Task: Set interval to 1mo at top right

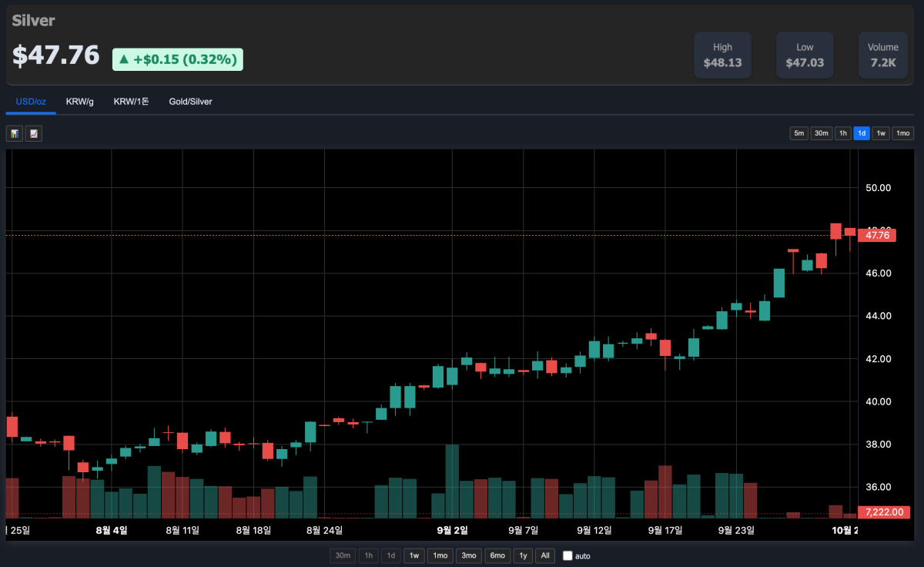Action: point(902,133)
